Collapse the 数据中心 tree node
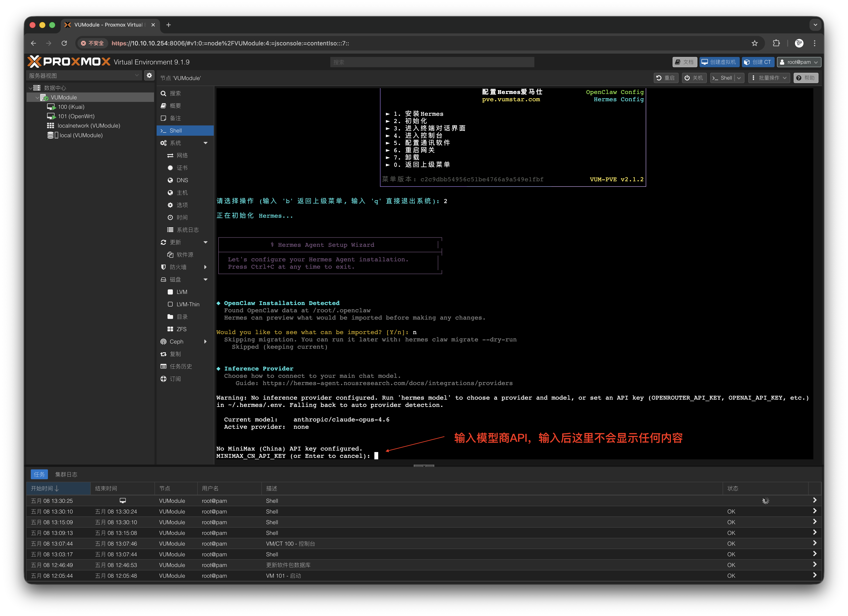Screen dimensions: 848x616 click(x=31, y=88)
